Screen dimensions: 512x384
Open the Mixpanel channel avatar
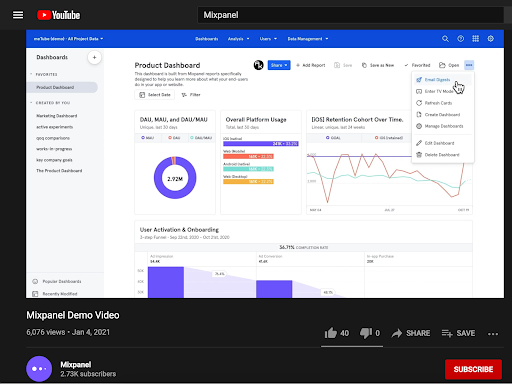click(39, 369)
